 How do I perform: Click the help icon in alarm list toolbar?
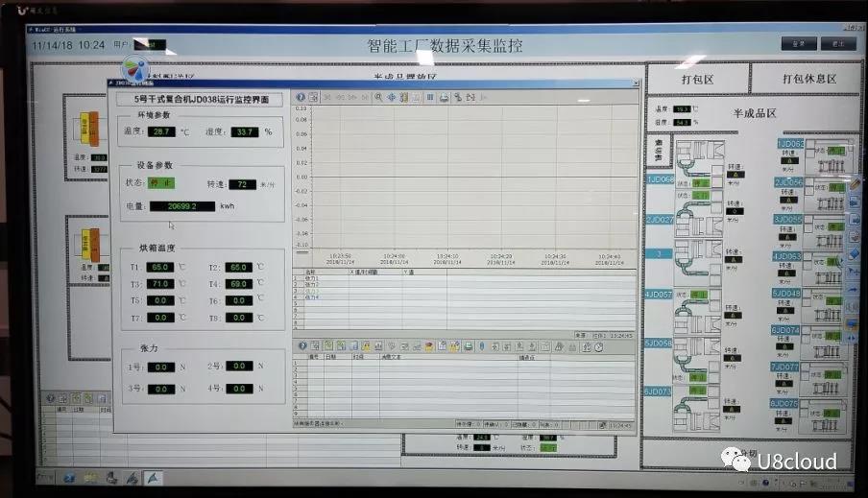[x=301, y=346]
